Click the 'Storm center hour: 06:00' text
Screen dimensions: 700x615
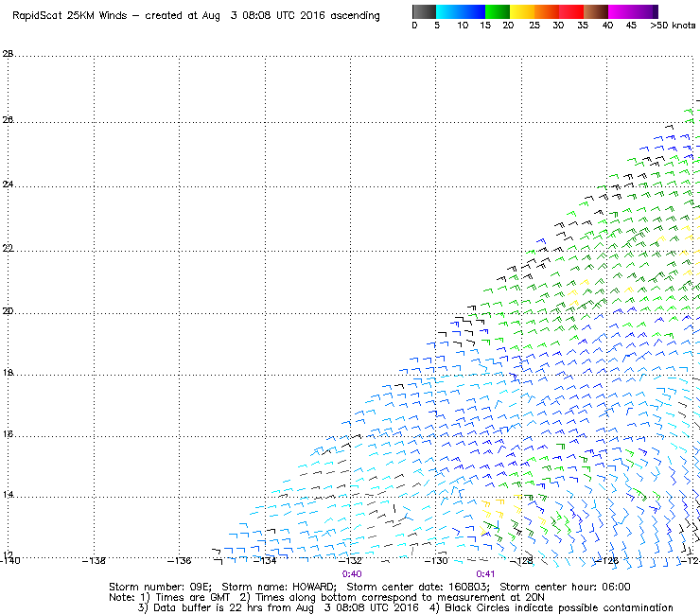point(565,587)
